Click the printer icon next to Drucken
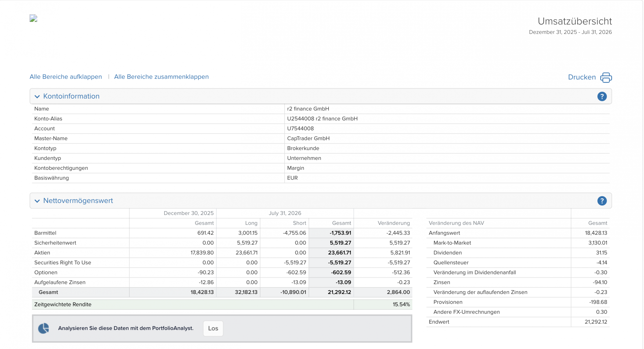The image size is (644, 349). (x=606, y=77)
